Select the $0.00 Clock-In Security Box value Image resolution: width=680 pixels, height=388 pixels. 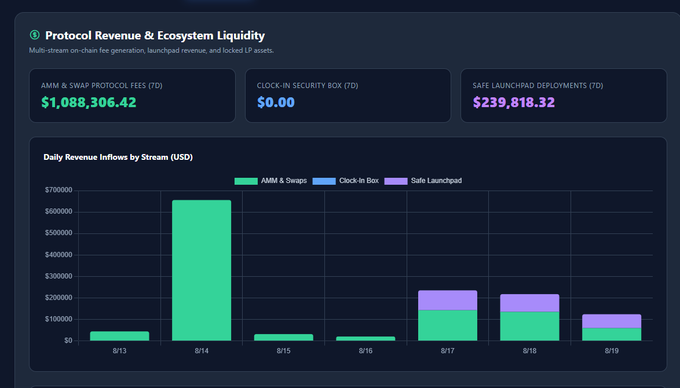(x=276, y=102)
